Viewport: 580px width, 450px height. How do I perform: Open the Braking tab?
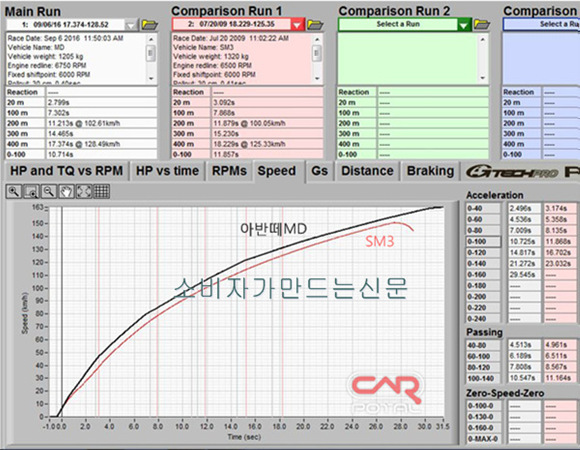pos(430,171)
